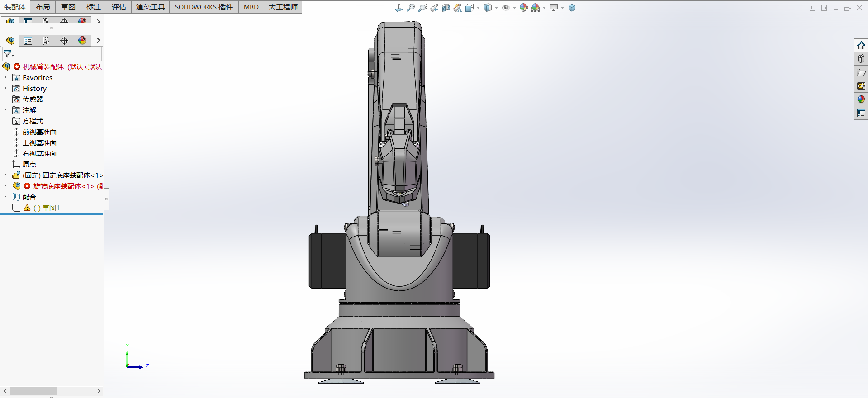
Task: Expand the 固定底座装配体 component
Action: click(5, 175)
